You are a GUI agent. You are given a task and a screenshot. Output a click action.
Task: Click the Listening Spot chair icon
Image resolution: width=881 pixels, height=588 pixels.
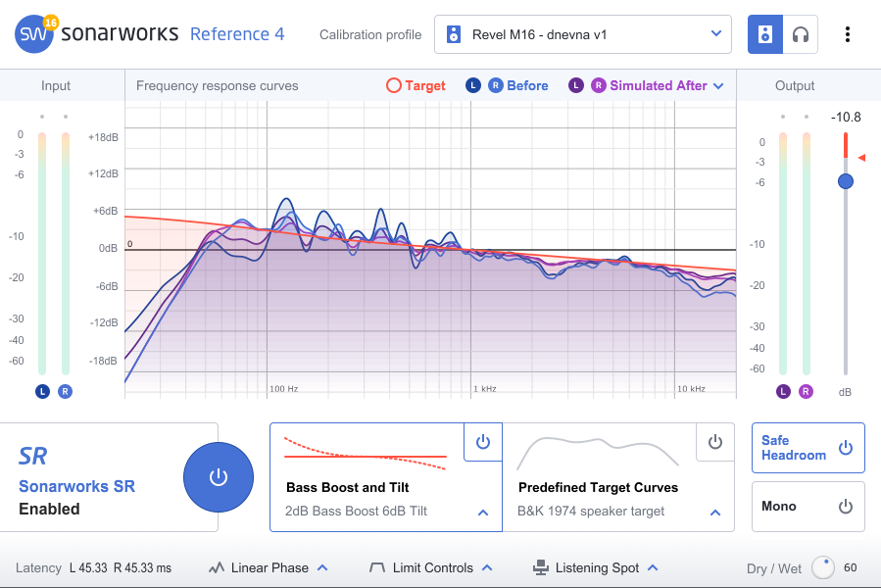pyautogui.click(x=541, y=567)
